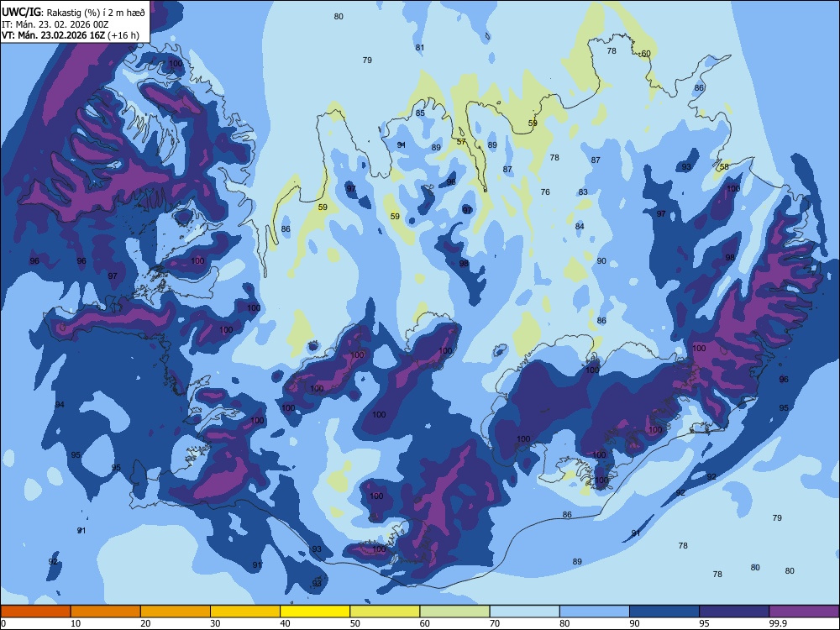Click the map humidity value '84'
This screenshot has width=840, height=630.
click(x=580, y=227)
